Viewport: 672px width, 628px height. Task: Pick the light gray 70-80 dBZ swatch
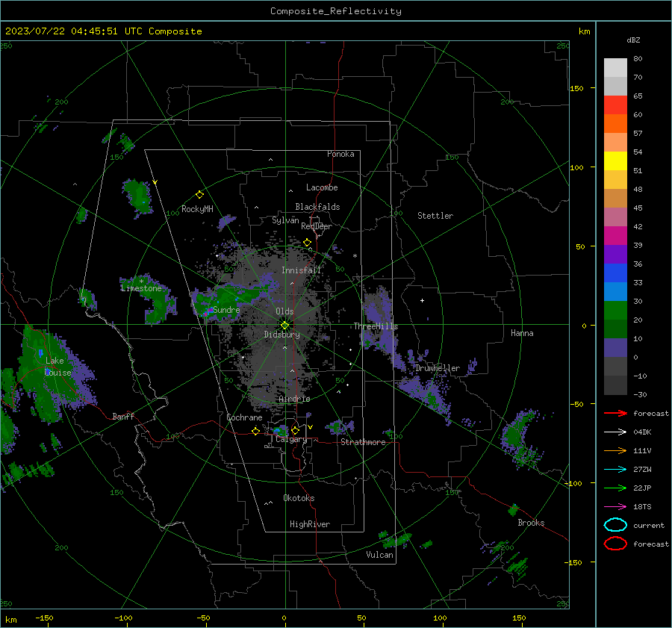click(615, 68)
